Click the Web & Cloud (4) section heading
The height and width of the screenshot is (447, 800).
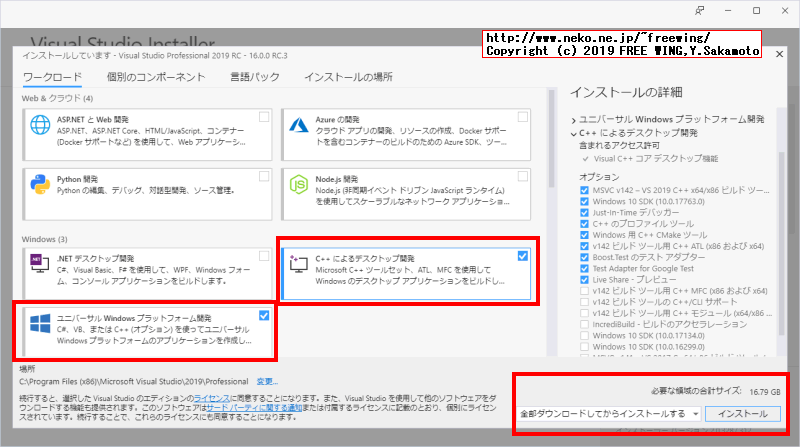[x=57, y=98]
